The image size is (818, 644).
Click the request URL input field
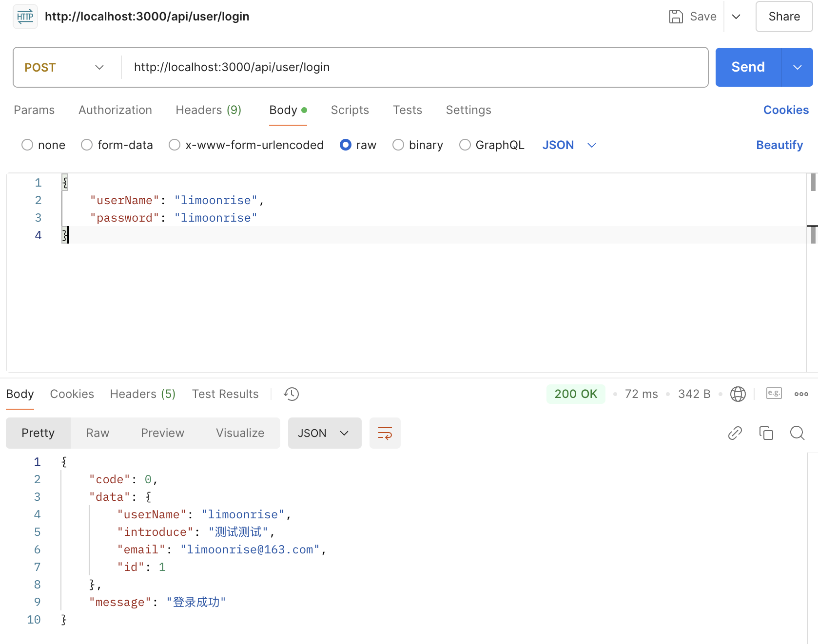click(x=414, y=67)
